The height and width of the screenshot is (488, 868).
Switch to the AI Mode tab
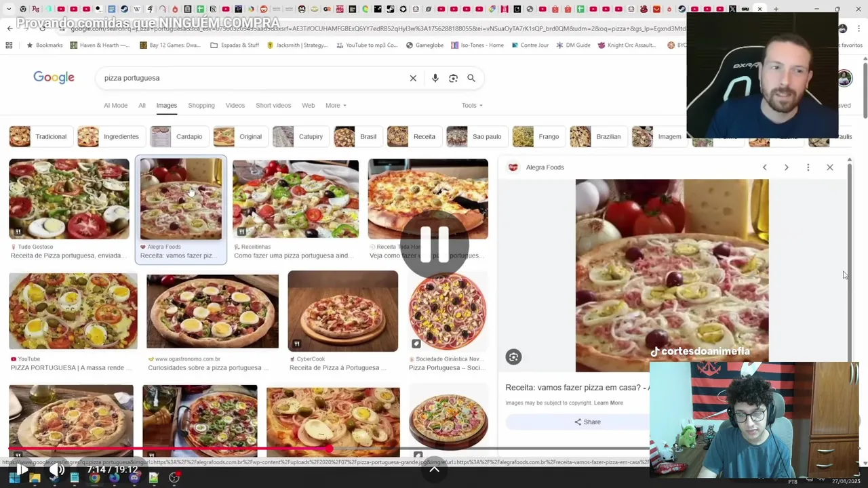pos(115,106)
